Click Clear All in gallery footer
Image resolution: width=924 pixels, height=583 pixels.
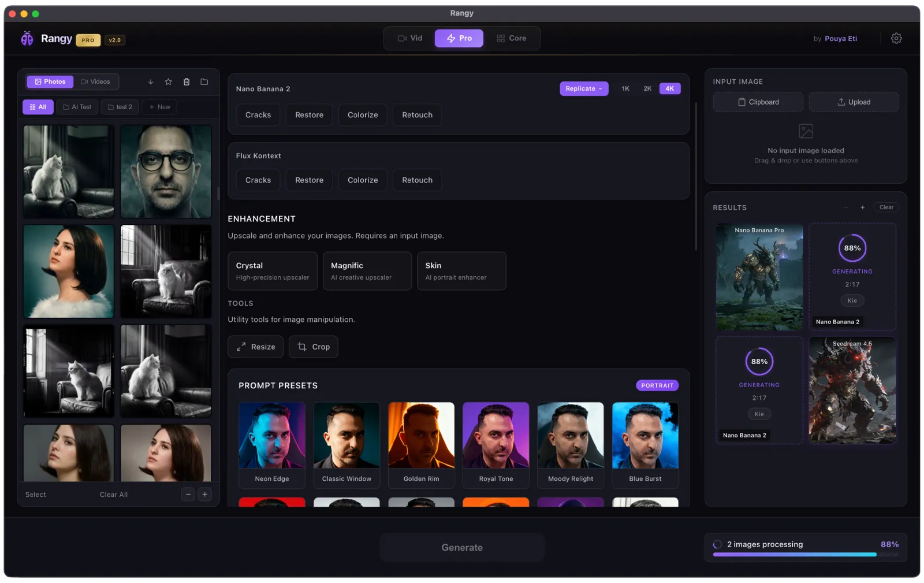click(x=113, y=495)
